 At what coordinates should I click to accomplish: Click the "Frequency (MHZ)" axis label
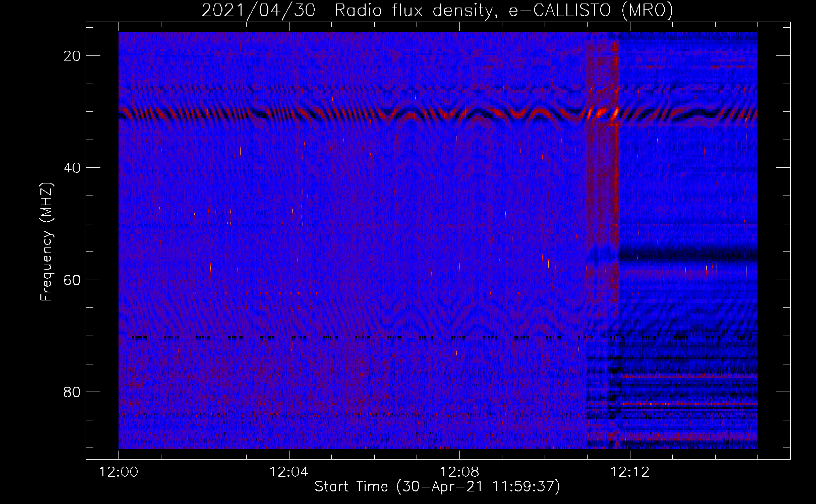pos(46,241)
